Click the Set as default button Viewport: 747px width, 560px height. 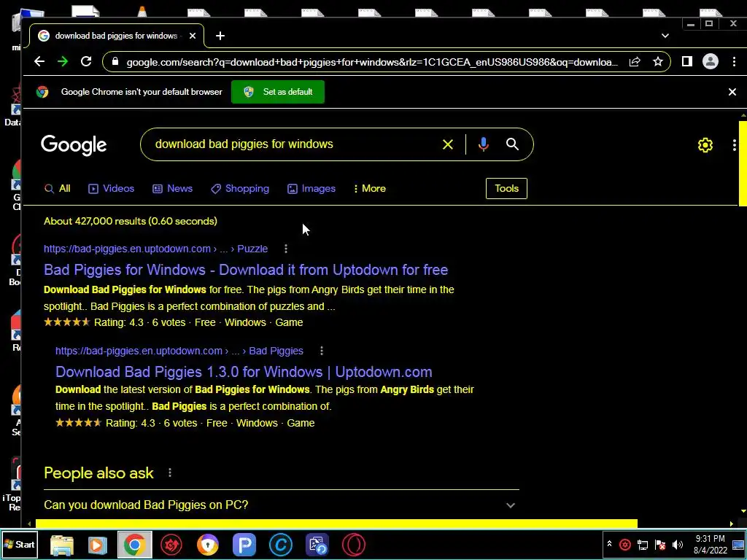point(278,92)
